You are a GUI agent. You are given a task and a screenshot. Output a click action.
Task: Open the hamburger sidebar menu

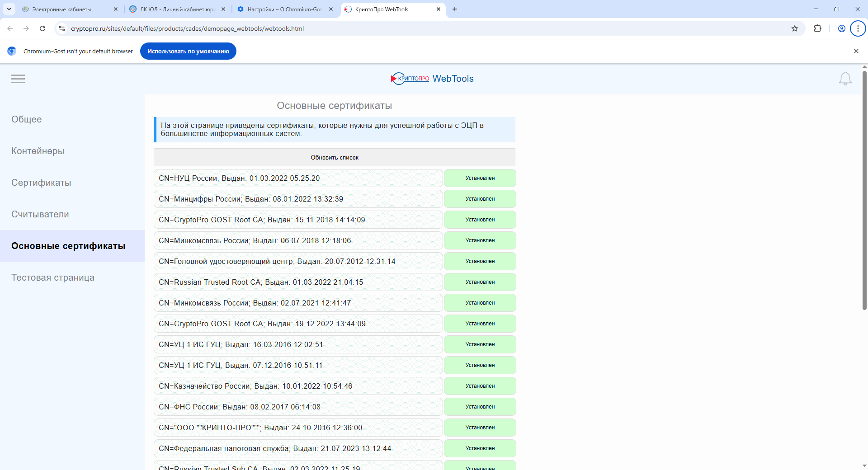pos(18,79)
